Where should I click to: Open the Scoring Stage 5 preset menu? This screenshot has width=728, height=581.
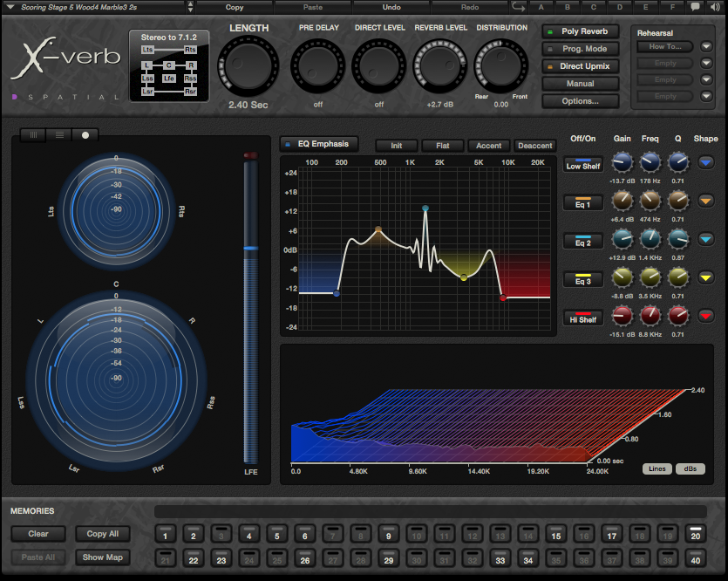tap(96, 7)
